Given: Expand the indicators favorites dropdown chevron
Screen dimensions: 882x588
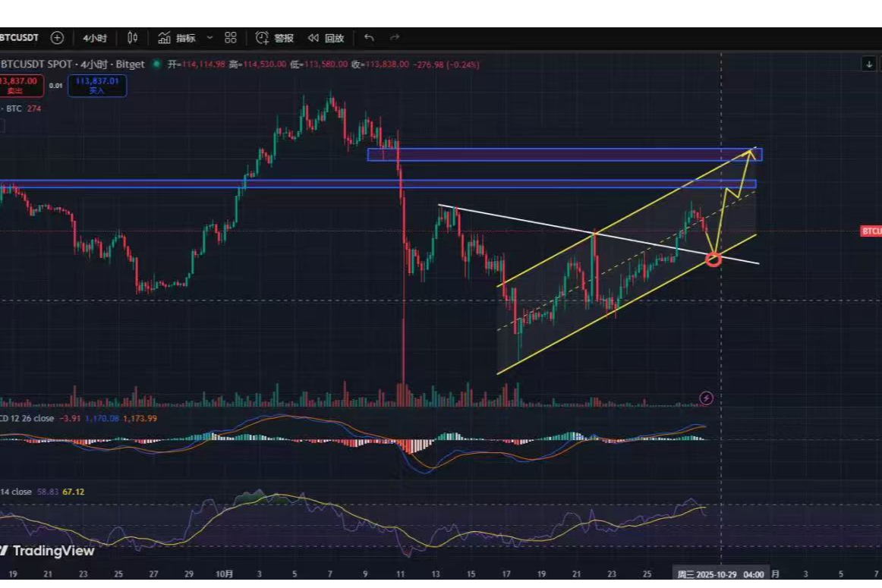Looking at the screenshot, I should pyautogui.click(x=209, y=38).
